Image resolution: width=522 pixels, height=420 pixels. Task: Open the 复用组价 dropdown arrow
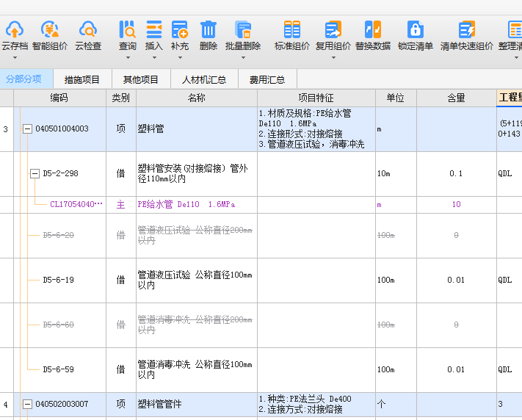click(333, 57)
